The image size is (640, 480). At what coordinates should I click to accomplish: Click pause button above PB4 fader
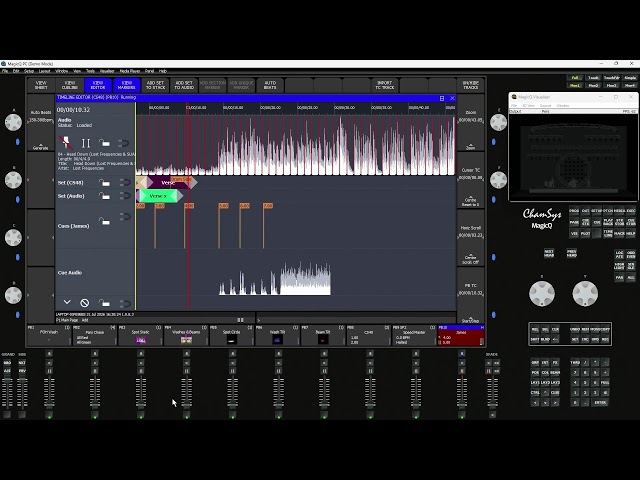coord(187,371)
